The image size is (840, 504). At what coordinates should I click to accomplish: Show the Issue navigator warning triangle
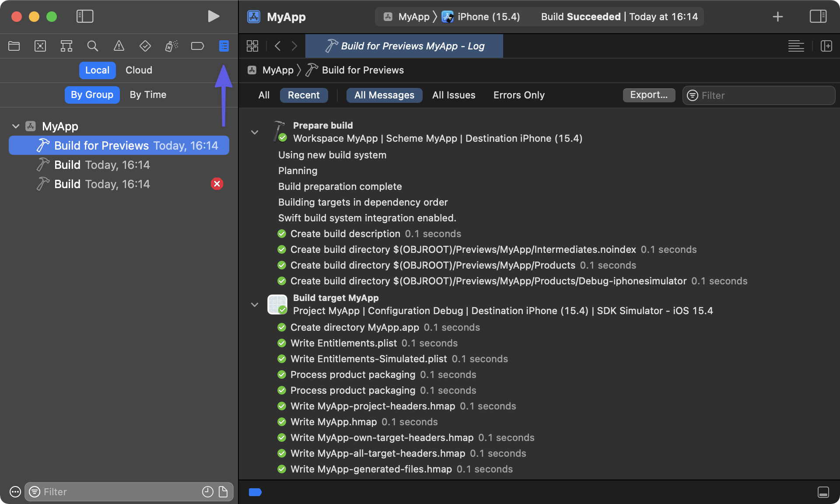[x=119, y=46]
